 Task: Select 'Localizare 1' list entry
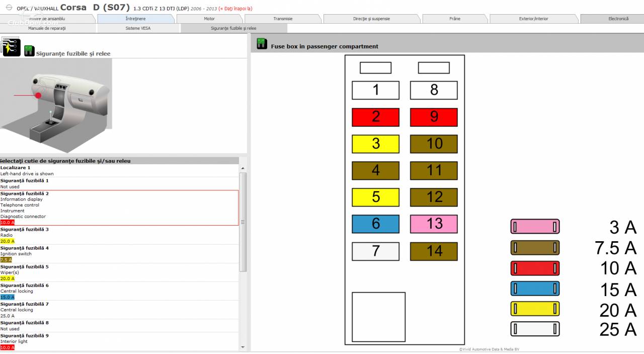click(x=119, y=171)
